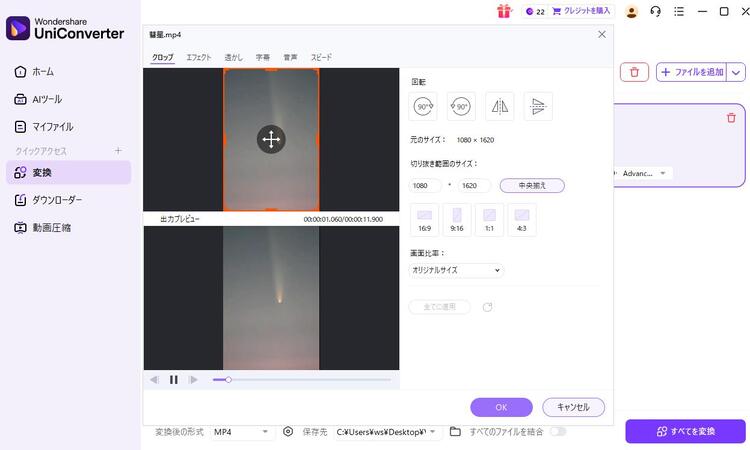The width and height of the screenshot is (750, 450).
Task: Expand the ファイルを追加 dropdown arrow
Action: [736, 73]
